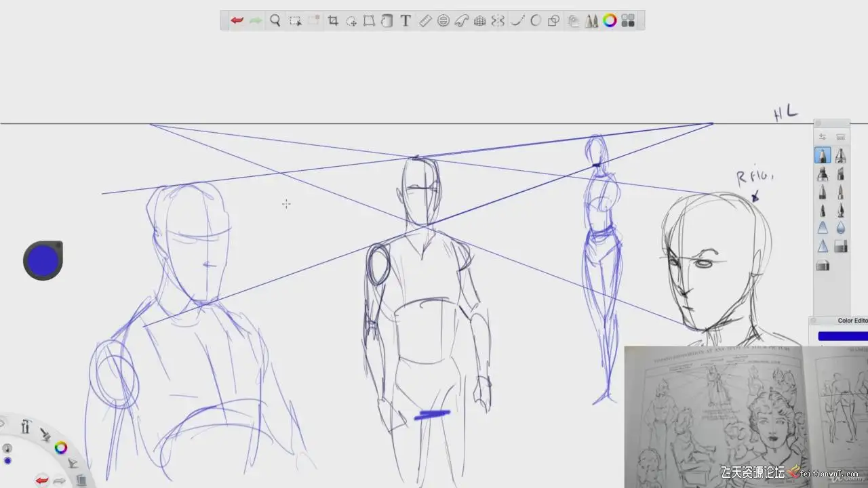Image resolution: width=868 pixels, height=488 pixels.
Task: Click the red Undo arrow in the lagoon
Action: point(42,481)
